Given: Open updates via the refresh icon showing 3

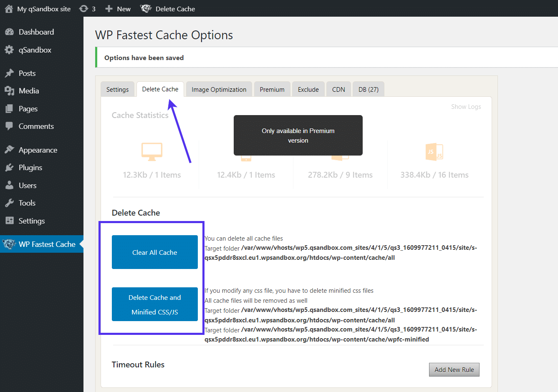Looking at the screenshot, I should [85, 8].
